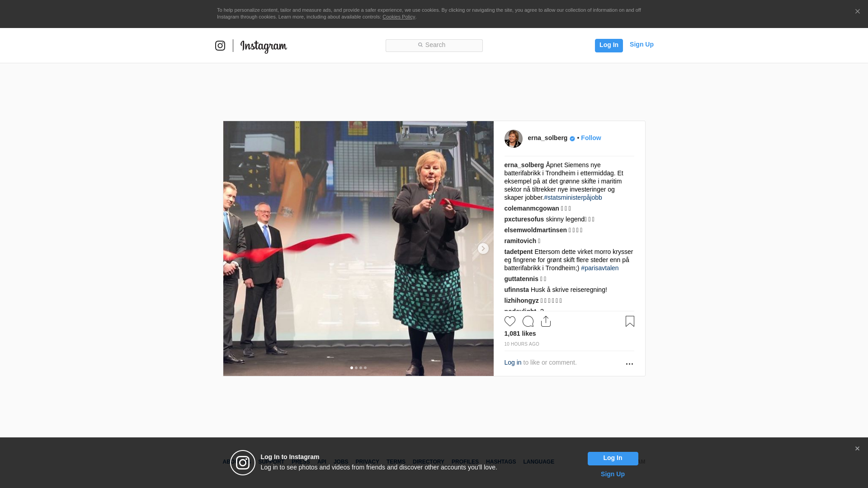This screenshot has height=488, width=868.
Task: Click the Log In button in header
Action: tap(609, 45)
